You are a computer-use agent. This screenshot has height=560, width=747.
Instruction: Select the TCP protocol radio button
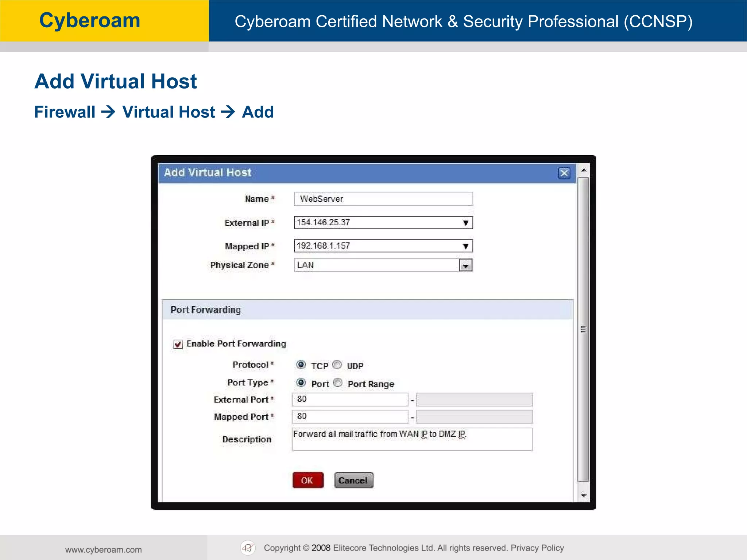coord(301,365)
